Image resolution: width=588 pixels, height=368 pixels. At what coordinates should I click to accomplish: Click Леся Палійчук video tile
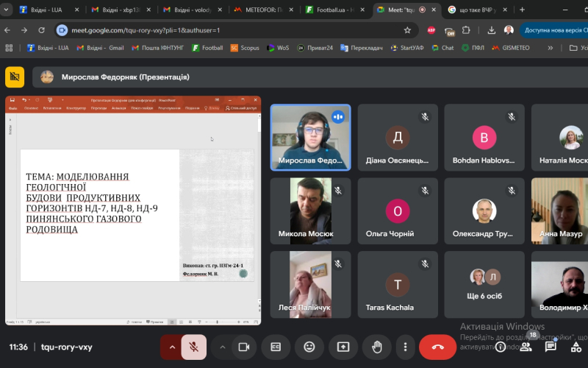[x=310, y=285]
